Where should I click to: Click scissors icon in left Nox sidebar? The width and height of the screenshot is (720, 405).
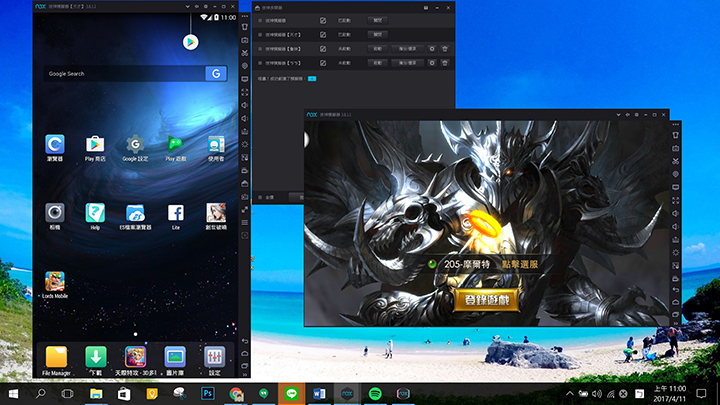tap(245, 53)
